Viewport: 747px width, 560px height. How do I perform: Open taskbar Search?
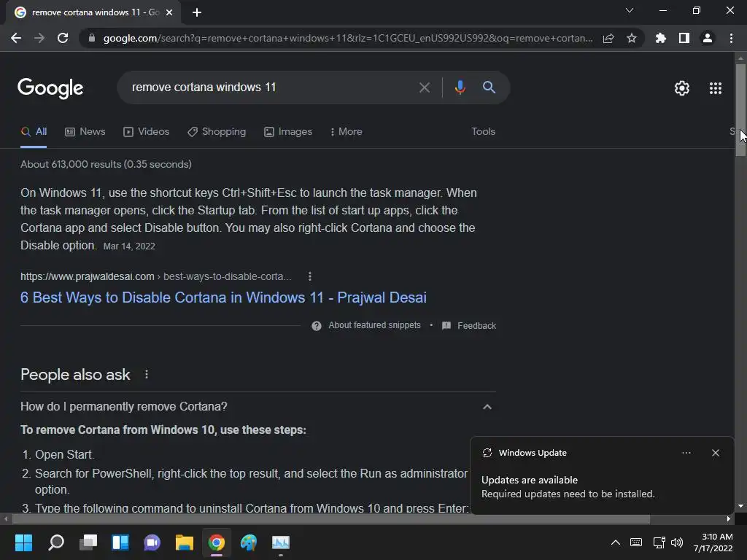(x=56, y=542)
